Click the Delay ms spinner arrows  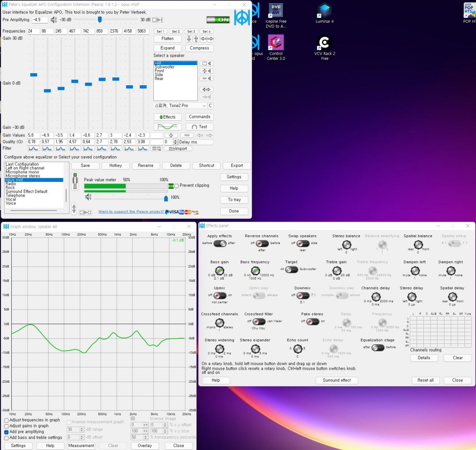tap(175, 142)
